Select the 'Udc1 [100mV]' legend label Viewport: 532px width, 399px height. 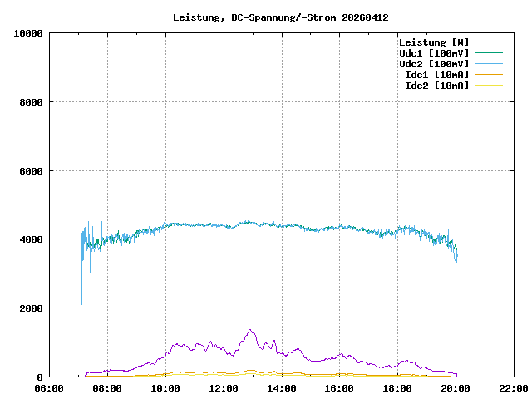click(x=433, y=53)
